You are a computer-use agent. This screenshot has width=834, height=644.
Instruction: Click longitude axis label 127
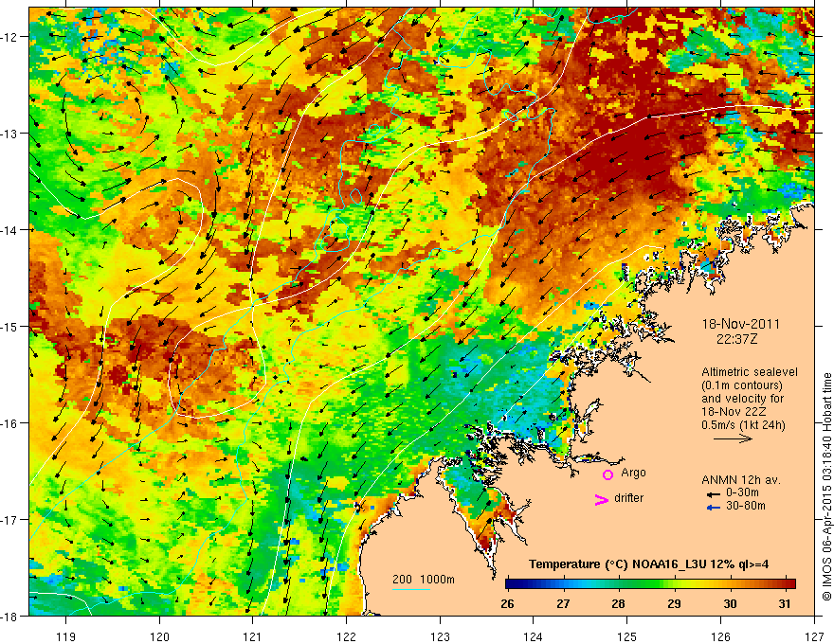814,636
